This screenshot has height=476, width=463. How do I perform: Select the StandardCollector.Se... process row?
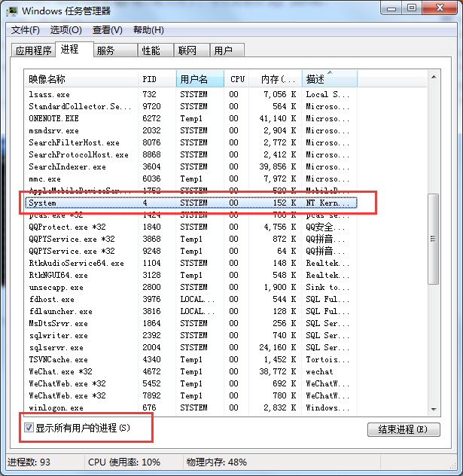point(191,106)
